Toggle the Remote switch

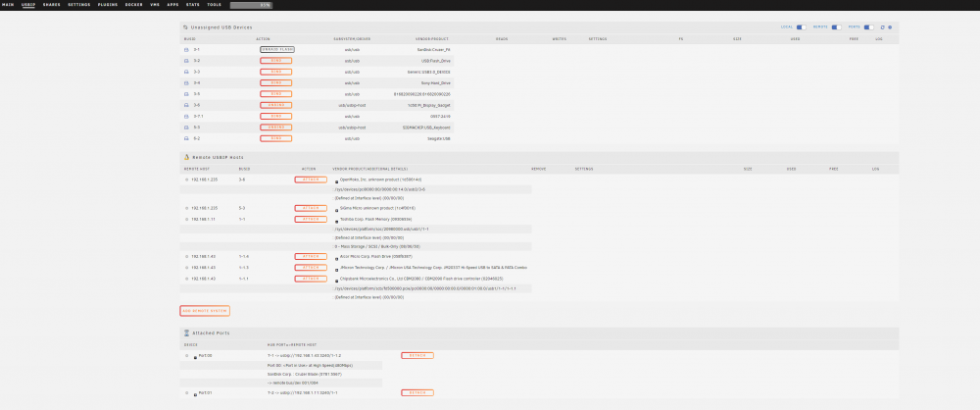pos(836,27)
